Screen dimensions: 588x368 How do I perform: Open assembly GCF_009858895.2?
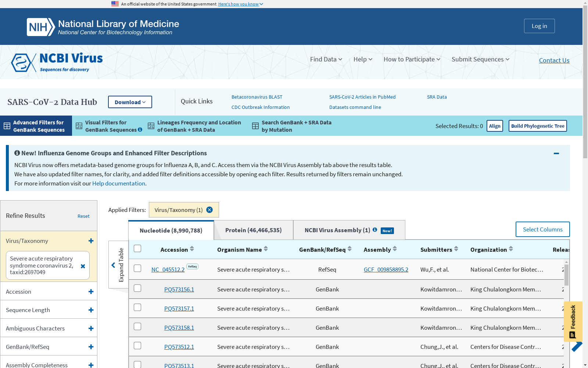[386, 269]
